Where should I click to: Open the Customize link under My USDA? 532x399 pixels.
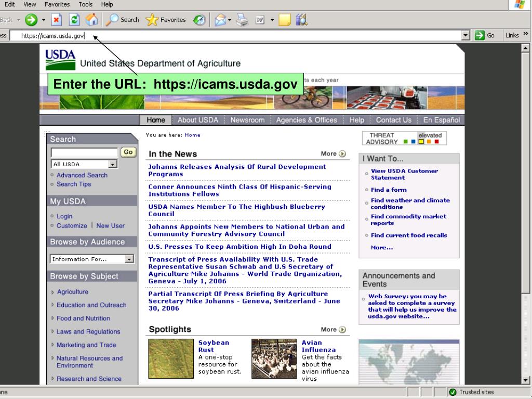pos(72,225)
